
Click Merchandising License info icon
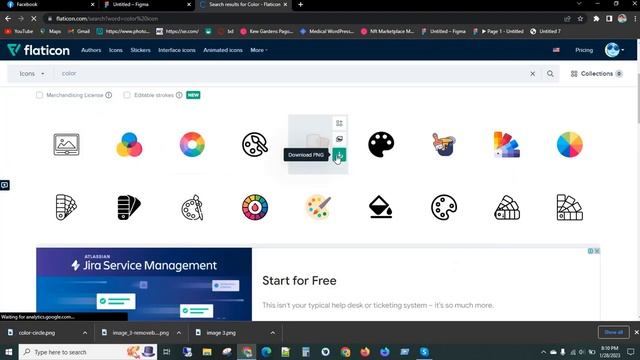[x=109, y=95]
